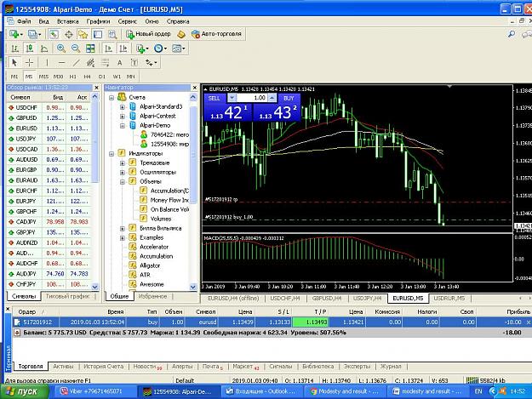Switch chart to candlesticks mode
The width and height of the screenshot is (532, 399).
tap(29, 48)
